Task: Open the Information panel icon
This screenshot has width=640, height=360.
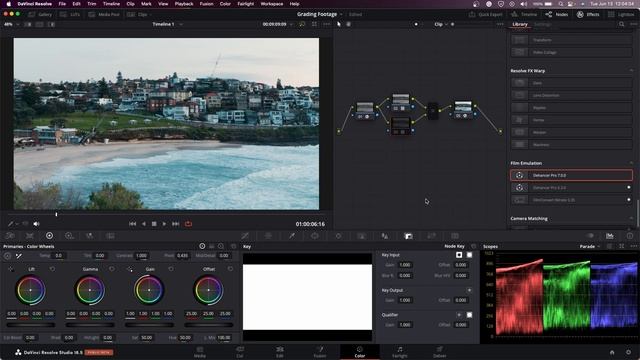Action: 630,236
